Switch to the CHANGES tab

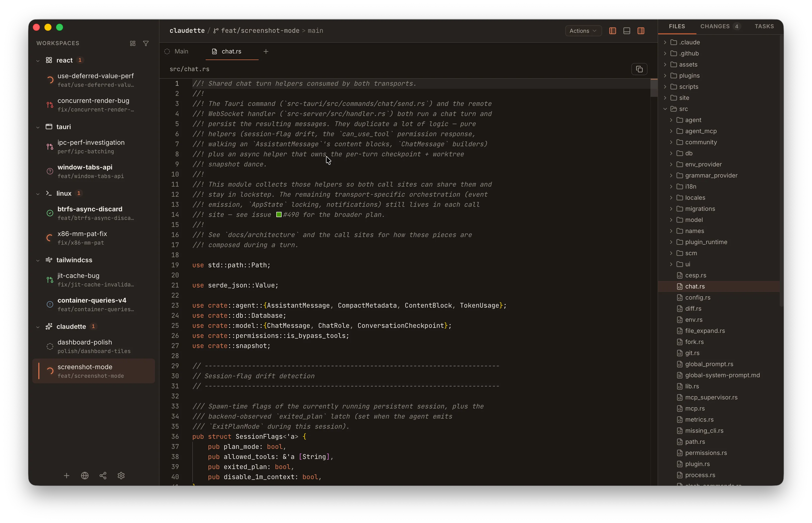click(720, 26)
